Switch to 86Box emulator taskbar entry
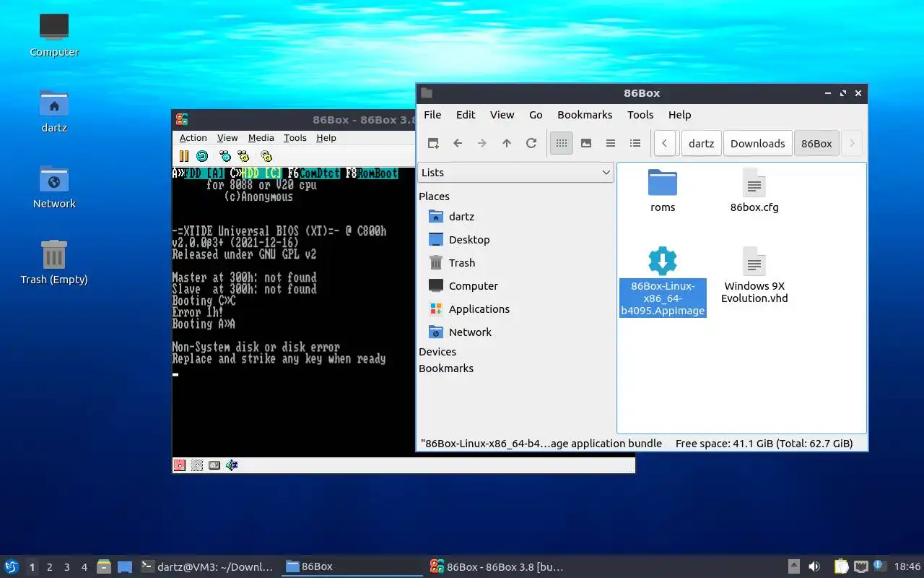 click(497, 567)
